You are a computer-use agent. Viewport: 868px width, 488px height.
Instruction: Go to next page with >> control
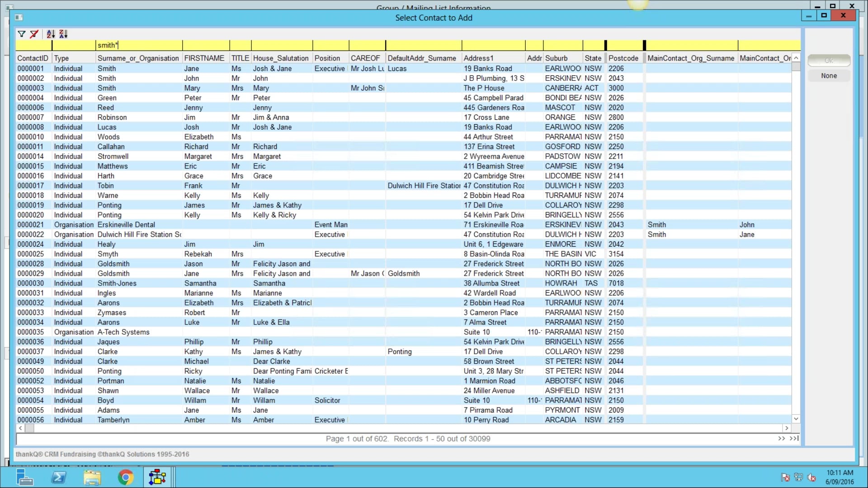click(781, 438)
